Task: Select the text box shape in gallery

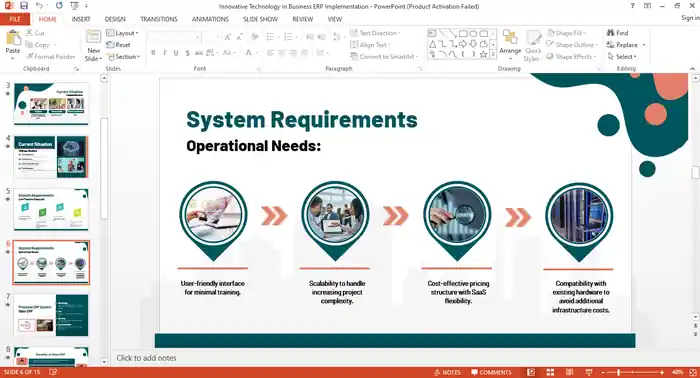Action: (432, 33)
